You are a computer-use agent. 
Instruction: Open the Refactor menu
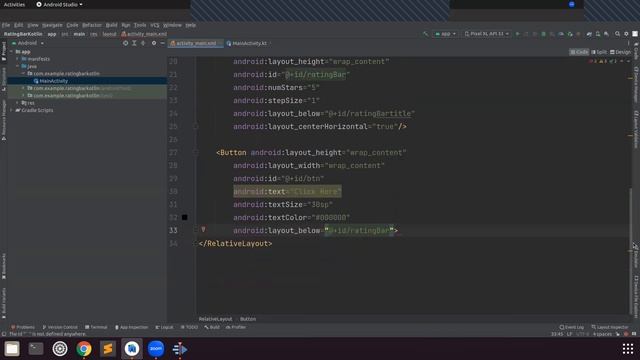(x=92, y=25)
